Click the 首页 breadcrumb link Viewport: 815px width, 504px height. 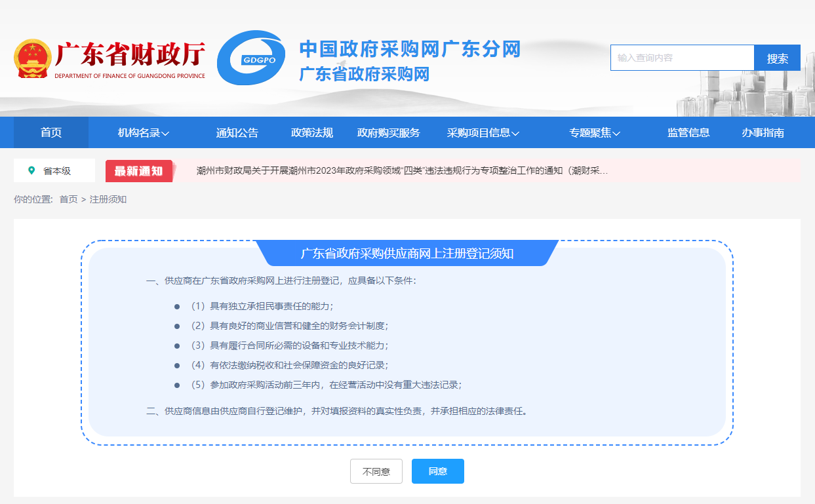pyautogui.click(x=68, y=199)
